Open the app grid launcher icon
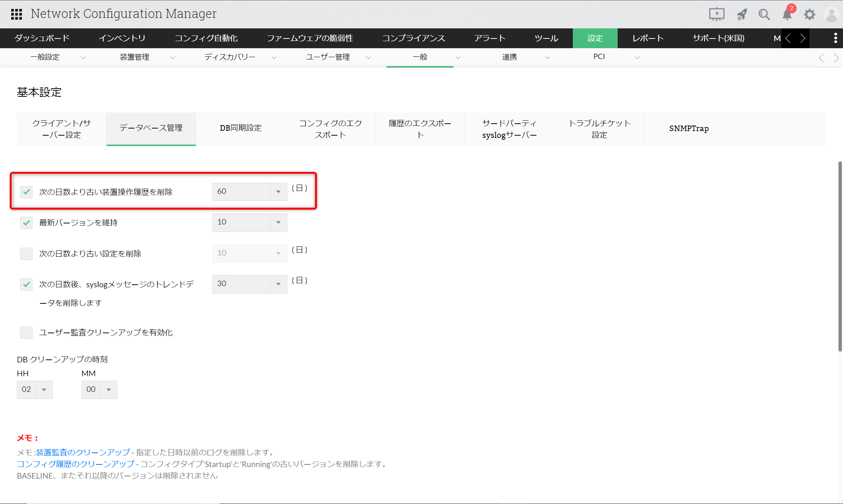 pos(16,14)
